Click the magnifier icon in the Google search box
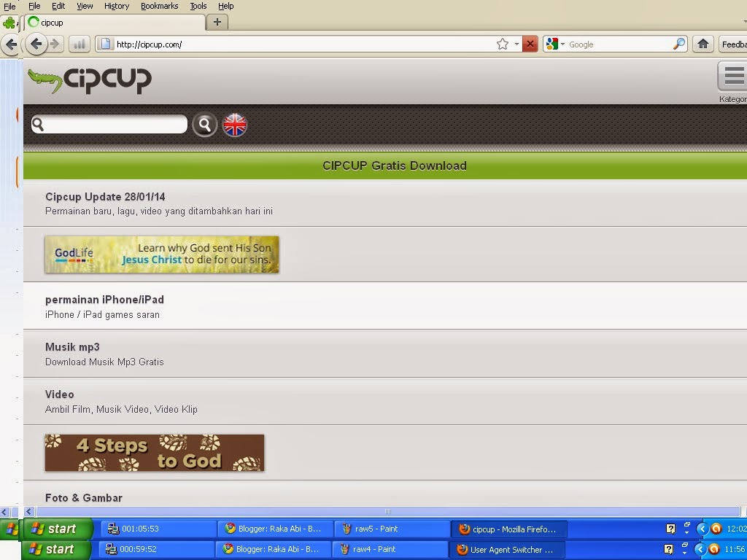 pos(679,44)
